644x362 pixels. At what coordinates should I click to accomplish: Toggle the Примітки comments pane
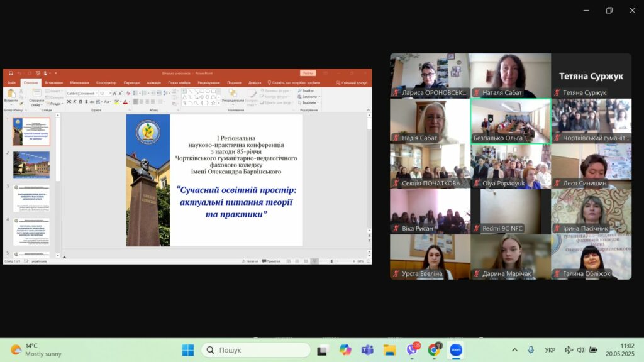[x=271, y=261]
